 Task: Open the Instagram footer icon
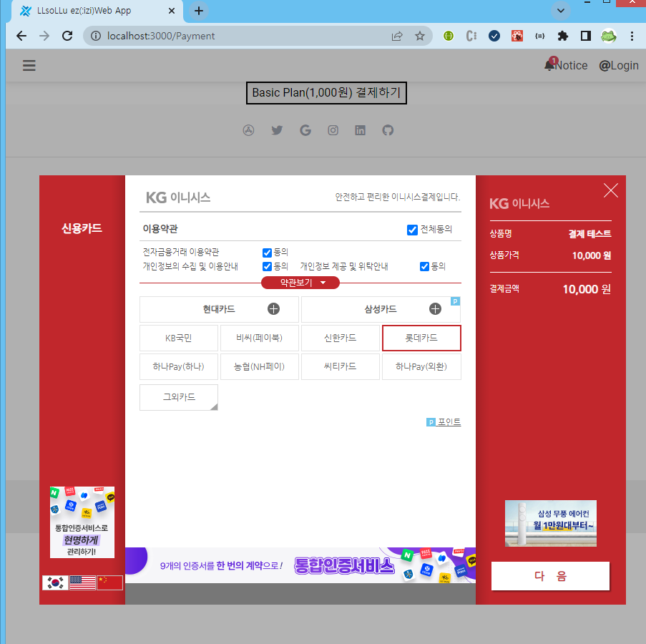(x=333, y=130)
